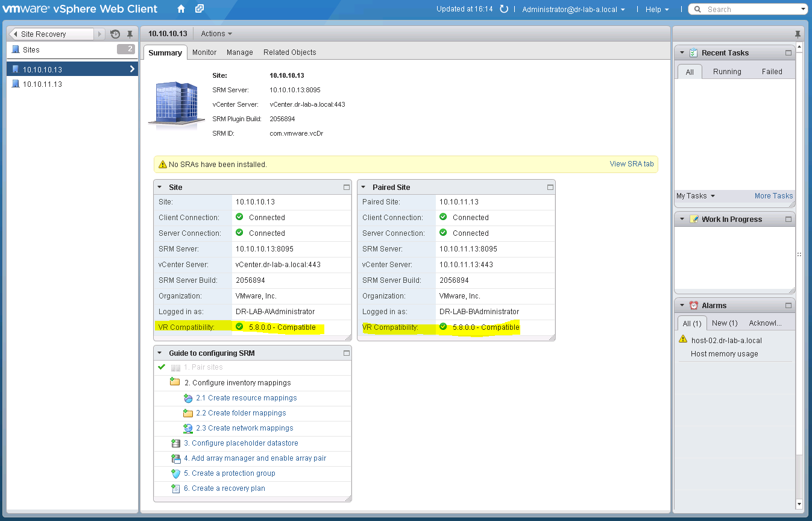Click the warning icon for host-02 alarm

point(683,339)
